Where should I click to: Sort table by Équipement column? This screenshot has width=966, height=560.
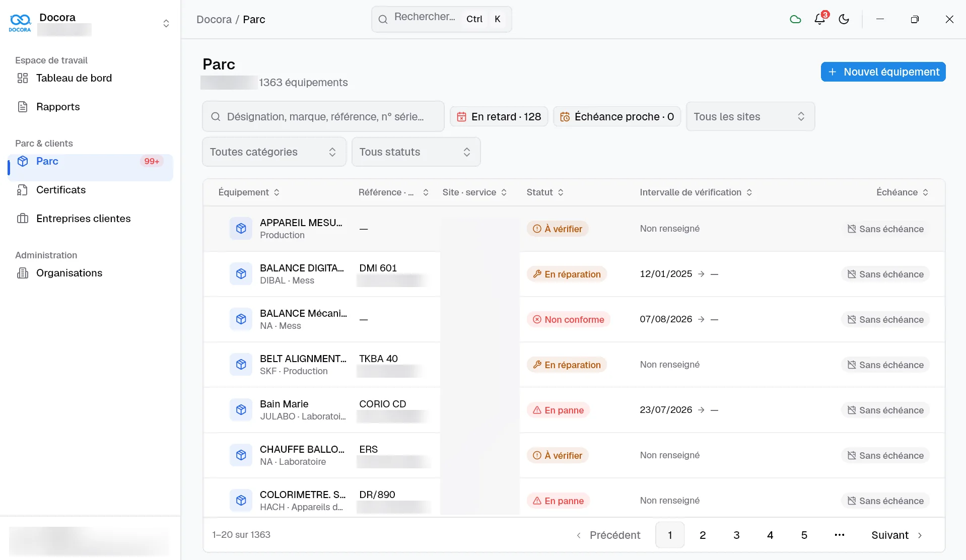click(x=249, y=192)
